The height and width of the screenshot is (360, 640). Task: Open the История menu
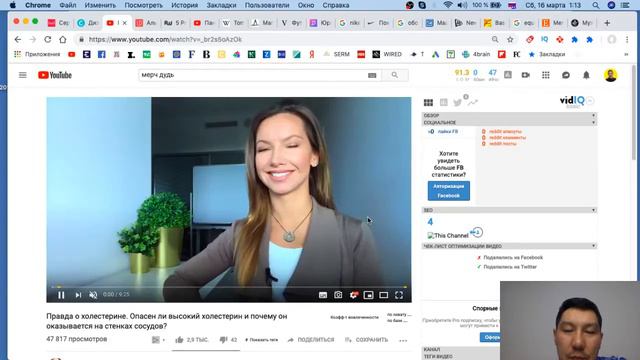coord(184,5)
